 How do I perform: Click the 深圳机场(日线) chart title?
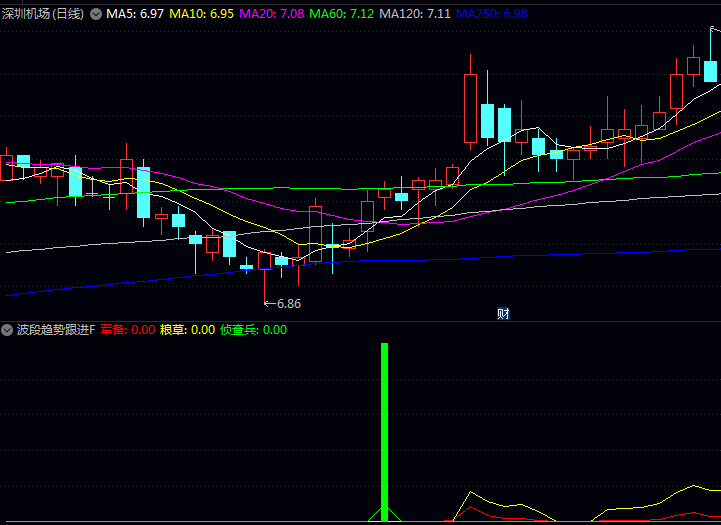click(x=44, y=15)
